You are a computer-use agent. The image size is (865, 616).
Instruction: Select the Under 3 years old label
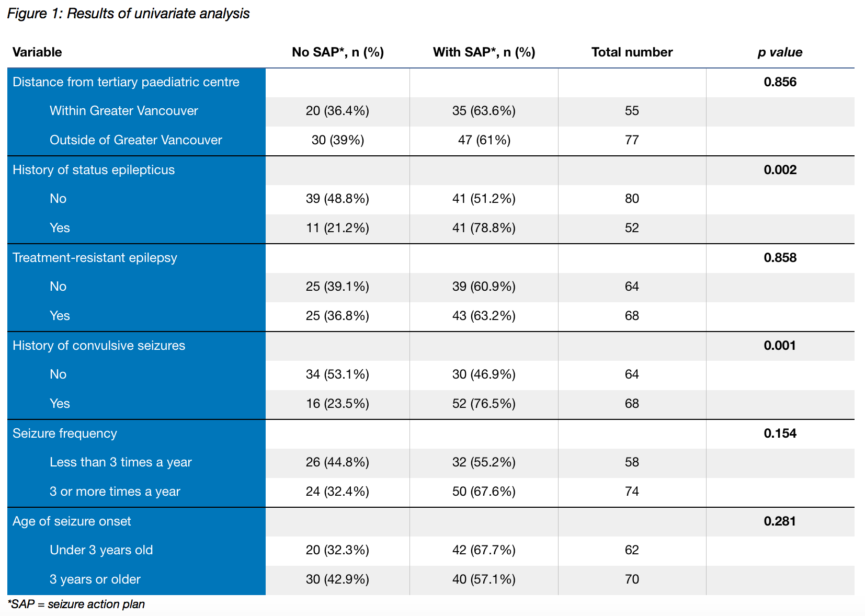click(101, 550)
